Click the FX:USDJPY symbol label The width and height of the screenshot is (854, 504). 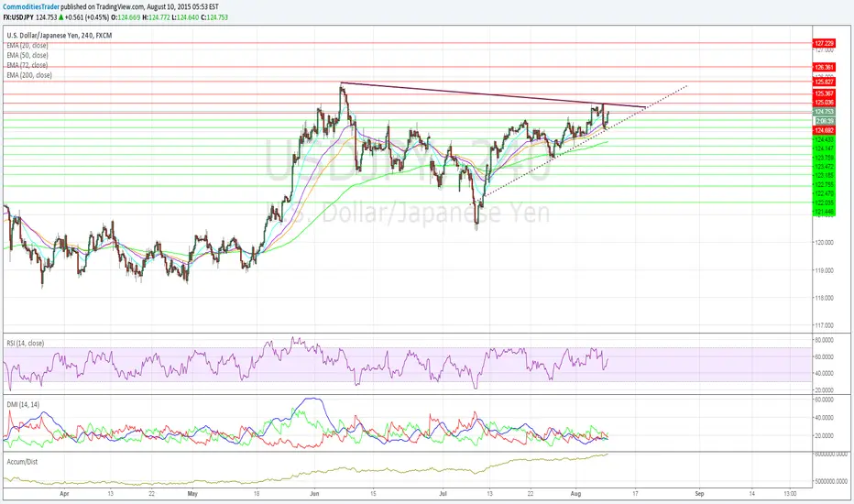(x=18, y=17)
